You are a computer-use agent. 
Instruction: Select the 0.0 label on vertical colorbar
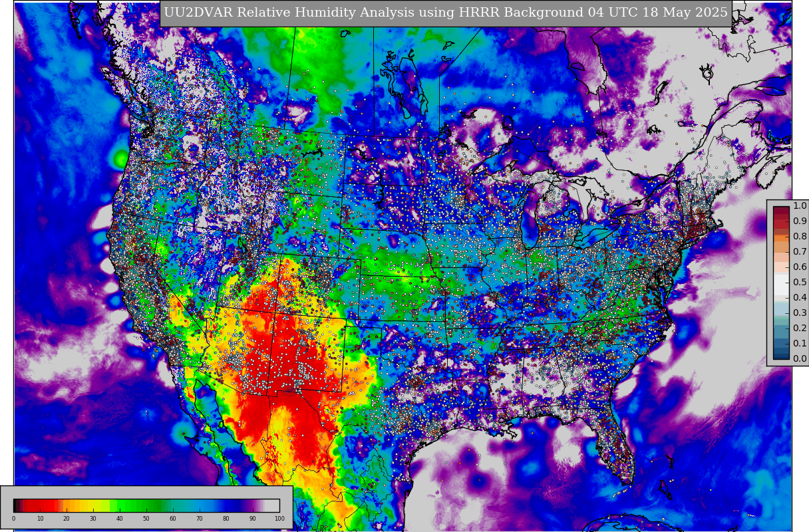tap(800, 359)
